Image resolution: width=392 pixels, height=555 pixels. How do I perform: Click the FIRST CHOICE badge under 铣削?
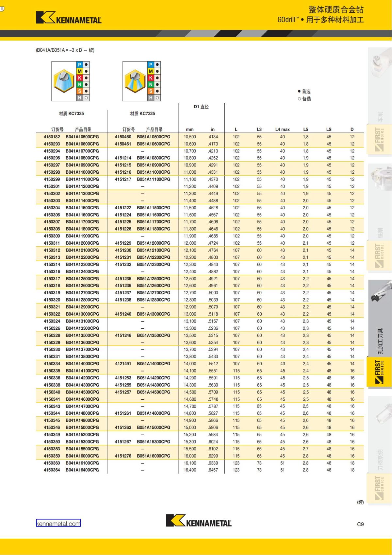pos(380,256)
